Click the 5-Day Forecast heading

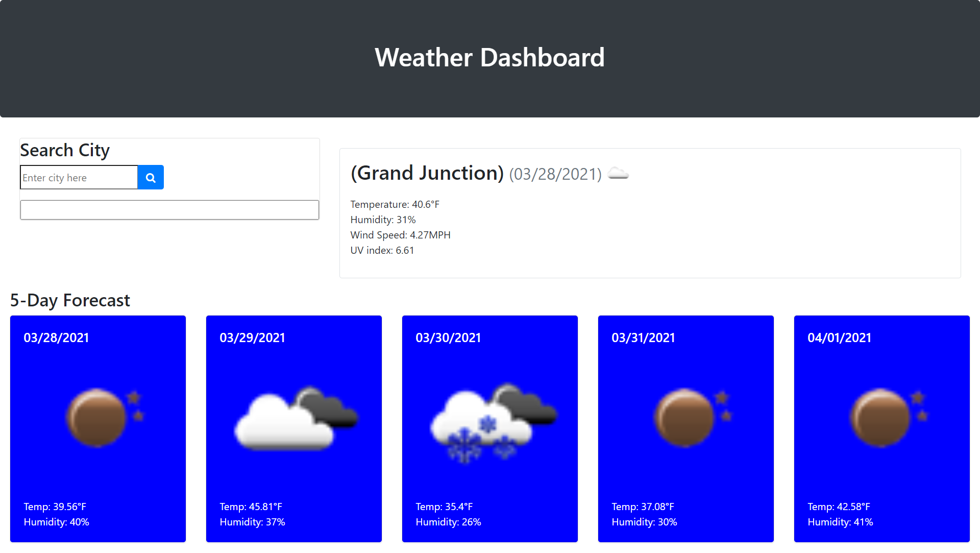[70, 300]
